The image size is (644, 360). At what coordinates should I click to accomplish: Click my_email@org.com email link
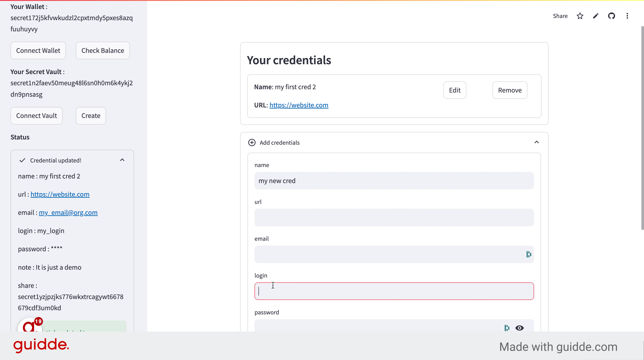(68, 212)
